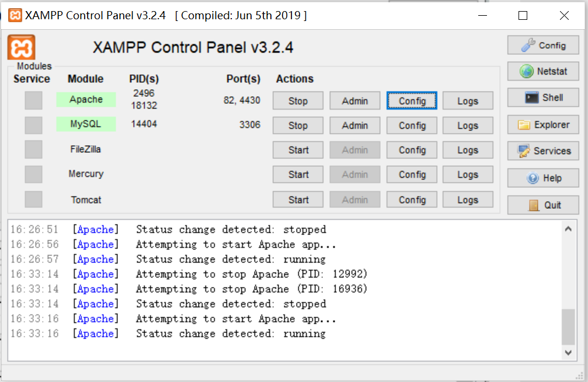
Task: Open Explorer folder button
Action: (543, 125)
